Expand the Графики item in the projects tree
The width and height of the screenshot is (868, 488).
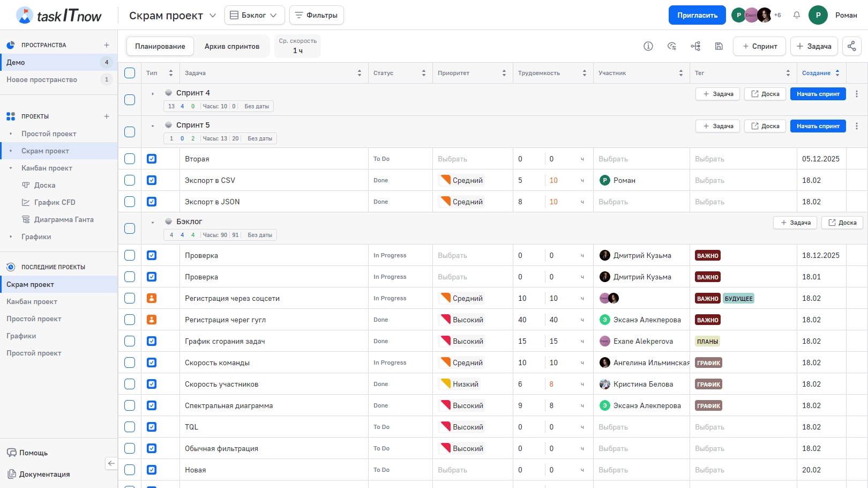pos(11,236)
